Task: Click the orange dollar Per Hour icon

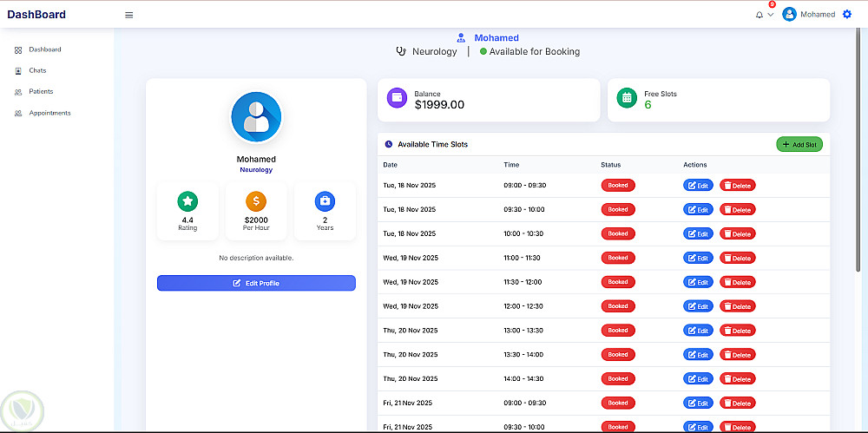Action: pyautogui.click(x=256, y=201)
